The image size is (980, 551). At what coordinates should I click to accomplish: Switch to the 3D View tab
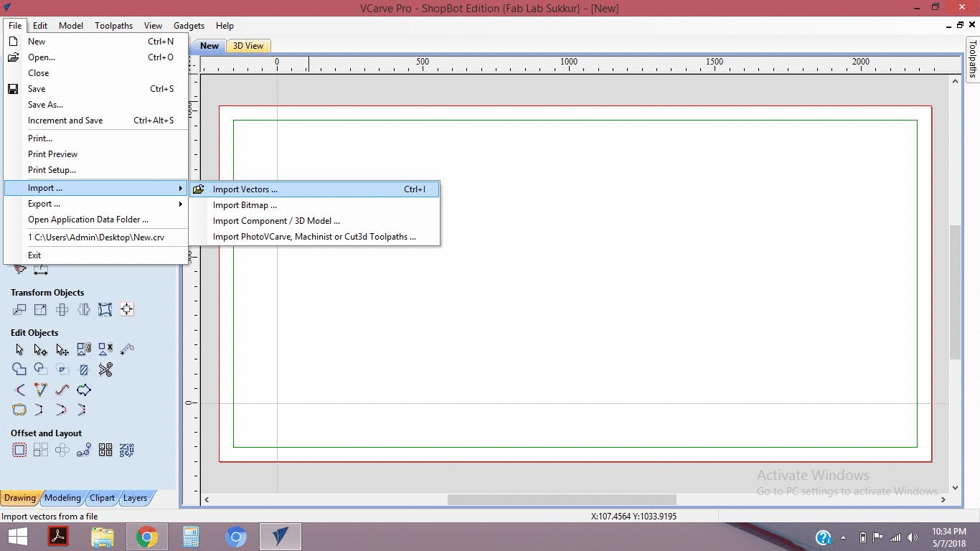248,46
